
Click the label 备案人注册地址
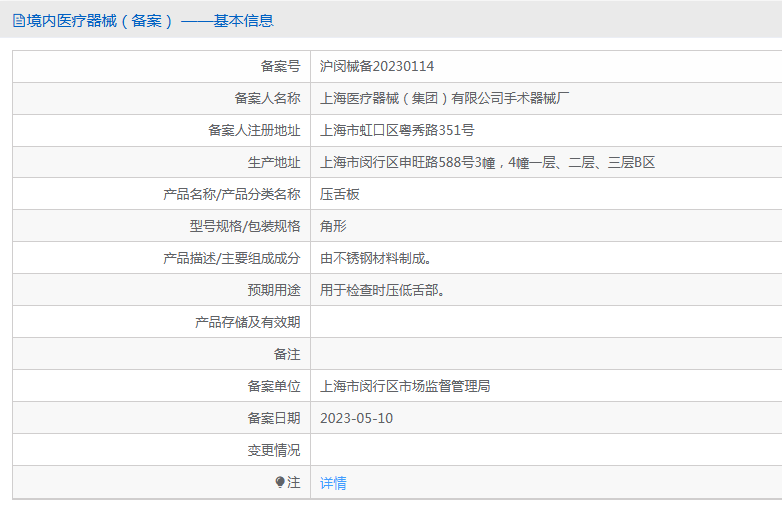254,130
